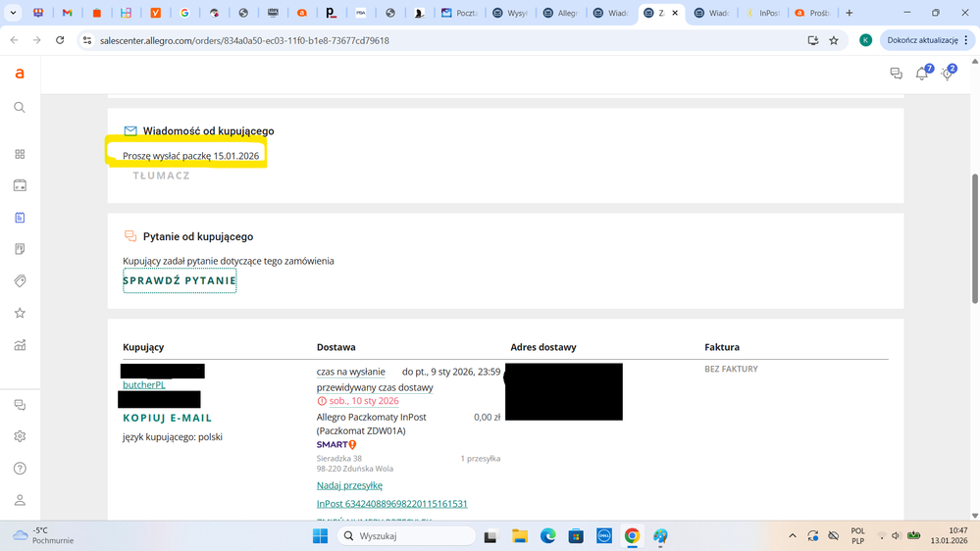Viewport: 980px width, 551px height.
Task: Switch to the InPost browser tab
Action: point(762,13)
